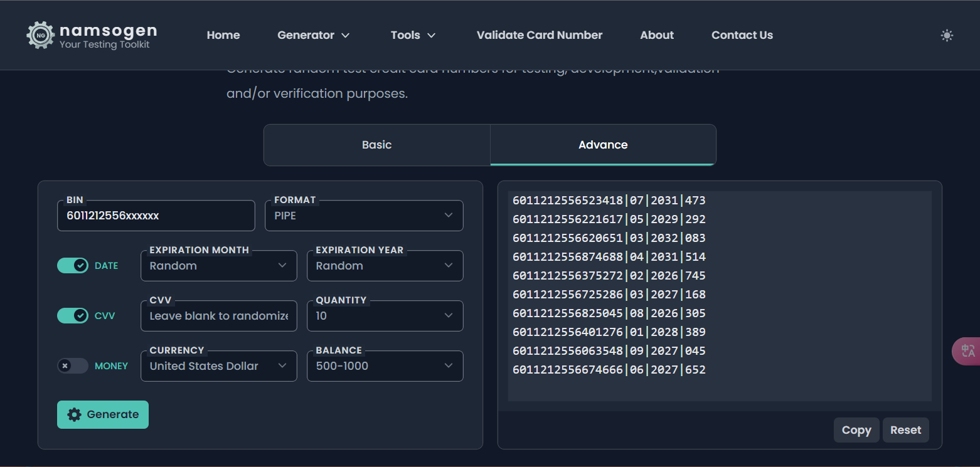This screenshot has height=467, width=980.
Task: Open the Expiration Month dropdown
Action: 218,266
